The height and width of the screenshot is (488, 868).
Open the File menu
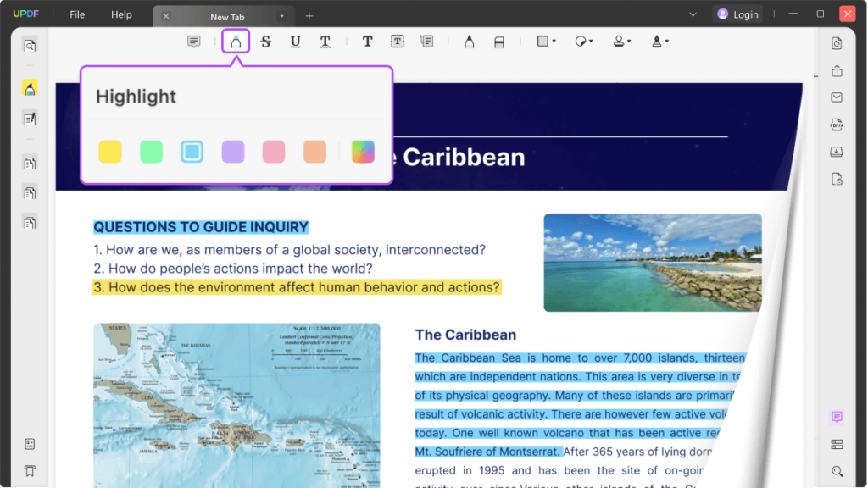77,14
